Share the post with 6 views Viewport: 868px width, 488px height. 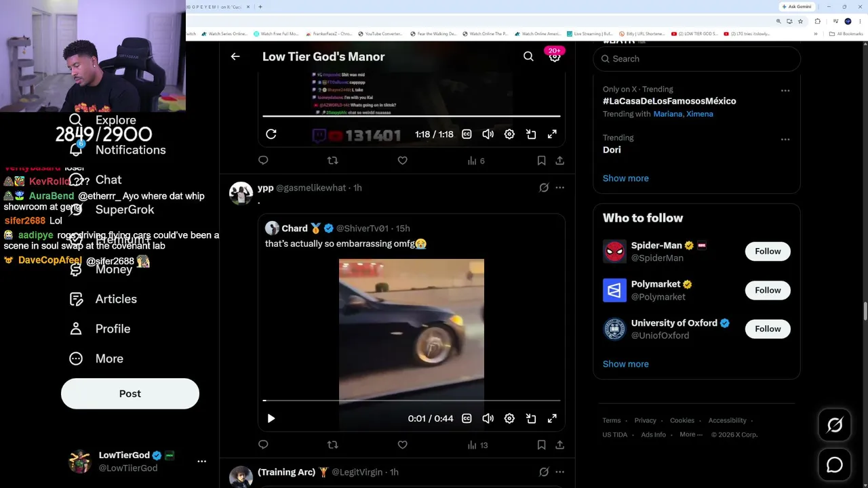click(x=559, y=161)
